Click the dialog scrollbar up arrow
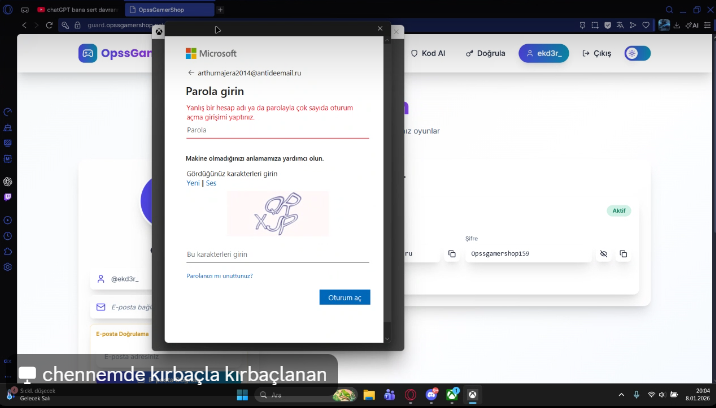Viewport: 716px width, 408px height. point(387,40)
